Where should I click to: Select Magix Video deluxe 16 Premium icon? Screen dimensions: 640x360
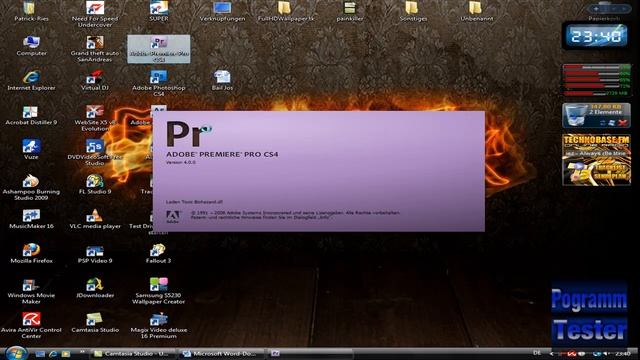(158, 326)
